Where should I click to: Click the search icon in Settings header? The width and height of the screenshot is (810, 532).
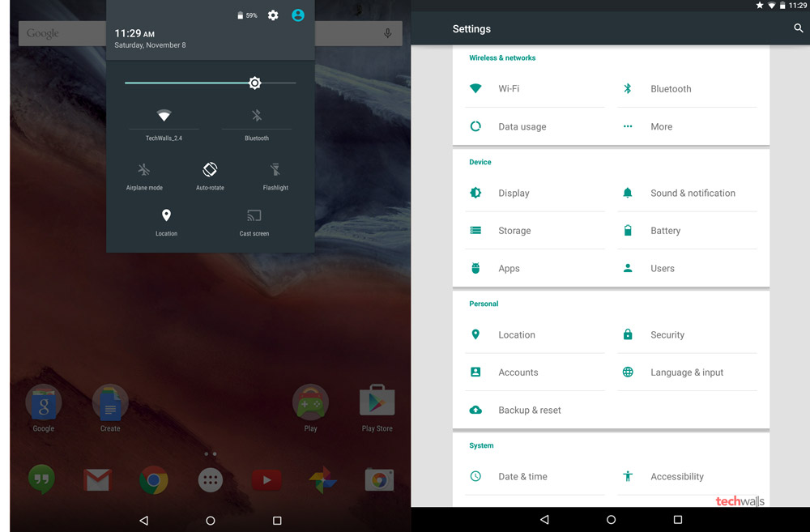(x=798, y=28)
